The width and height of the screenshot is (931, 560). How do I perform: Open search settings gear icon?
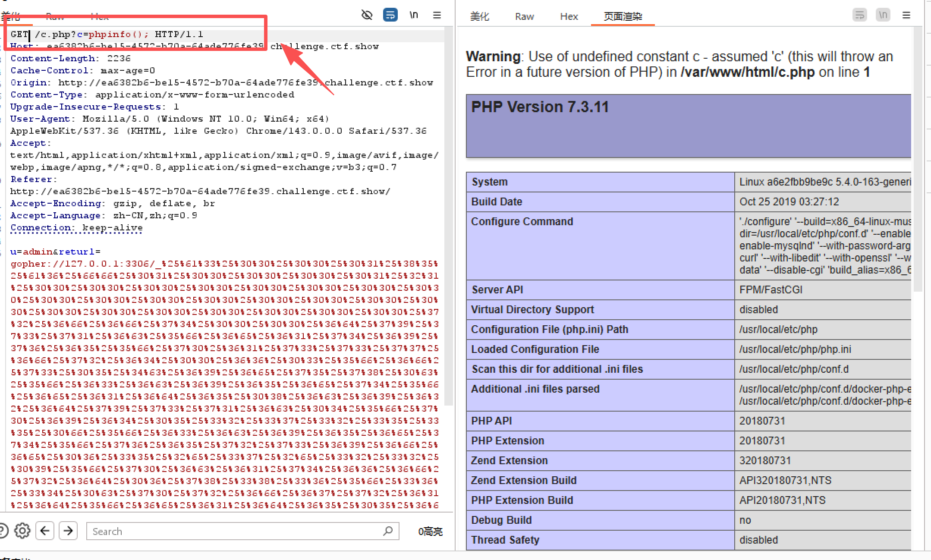click(22, 531)
